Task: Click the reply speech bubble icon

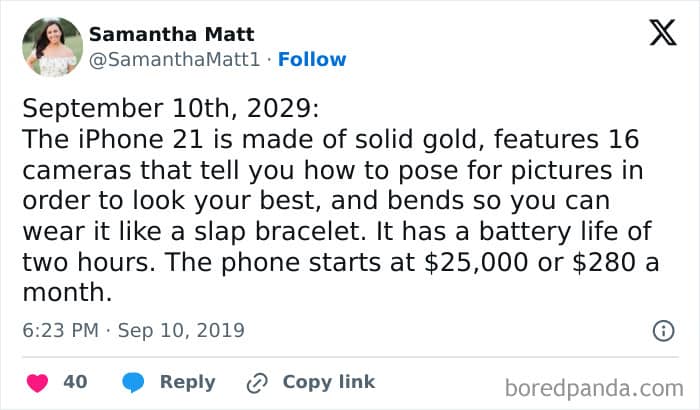Action: tap(134, 382)
